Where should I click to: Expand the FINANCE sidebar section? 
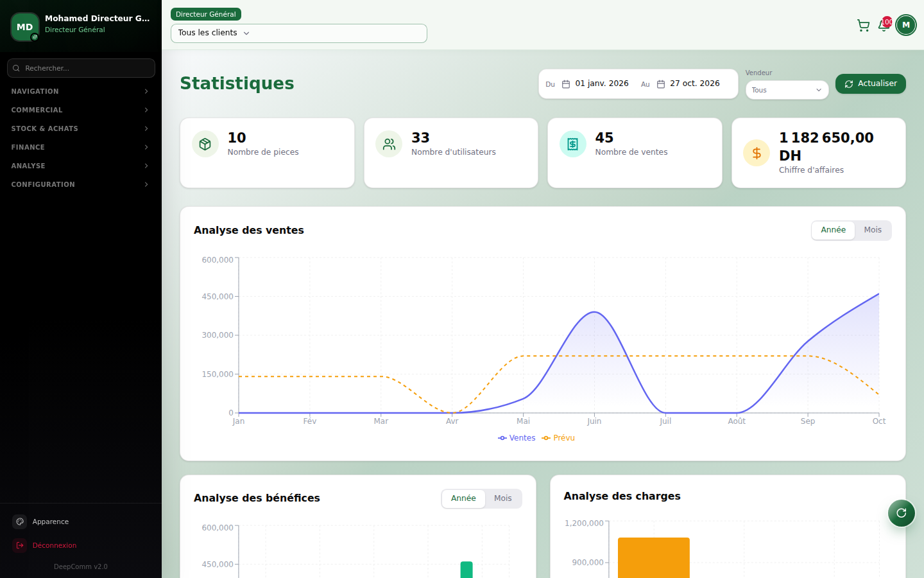click(81, 147)
